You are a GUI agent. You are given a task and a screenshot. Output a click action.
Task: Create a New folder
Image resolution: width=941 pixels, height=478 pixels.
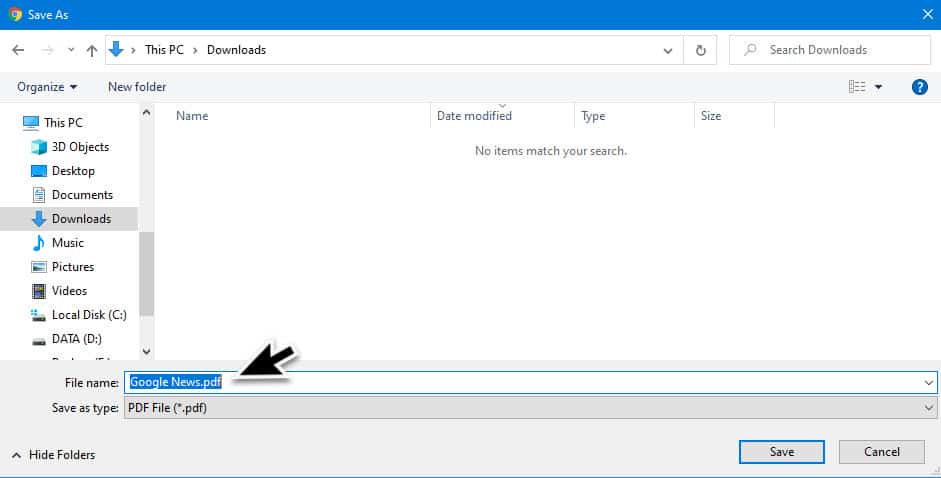click(x=137, y=87)
